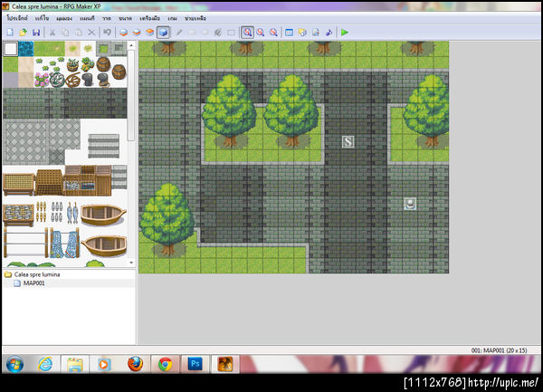Image resolution: width=543 pixels, height=392 pixels.
Task: Open the ช่วยเหลือ (Help) menu
Action: (195, 18)
